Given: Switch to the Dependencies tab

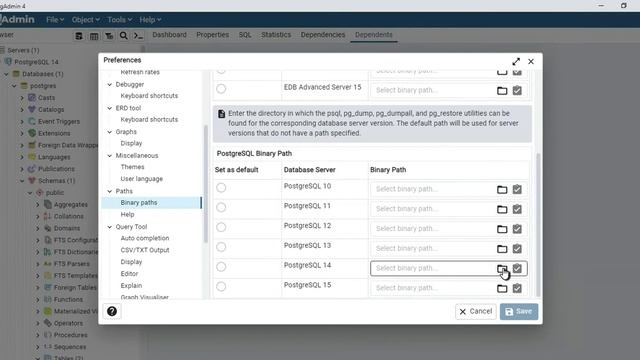Looking at the screenshot, I should [x=323, y=35].
